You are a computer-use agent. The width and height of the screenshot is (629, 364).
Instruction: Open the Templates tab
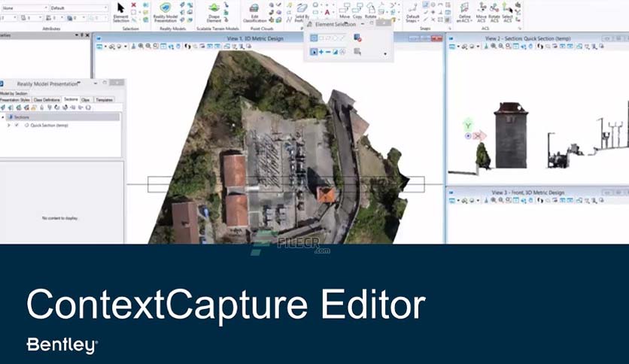pyautogui.click(x=105, y=99)
